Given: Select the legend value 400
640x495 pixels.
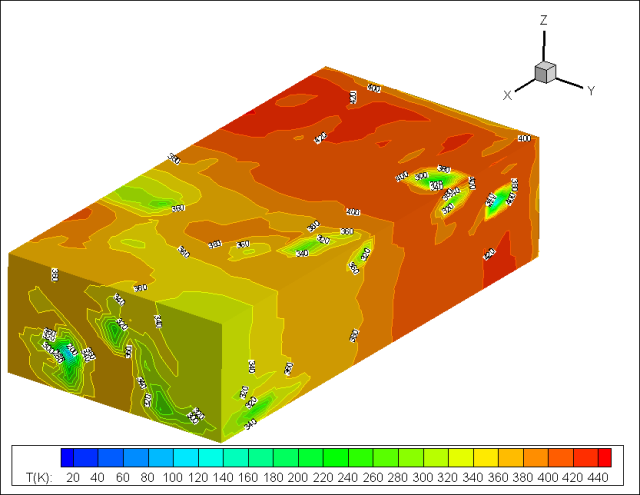Looking at the screenshot, I should click(x=546, y=479).
